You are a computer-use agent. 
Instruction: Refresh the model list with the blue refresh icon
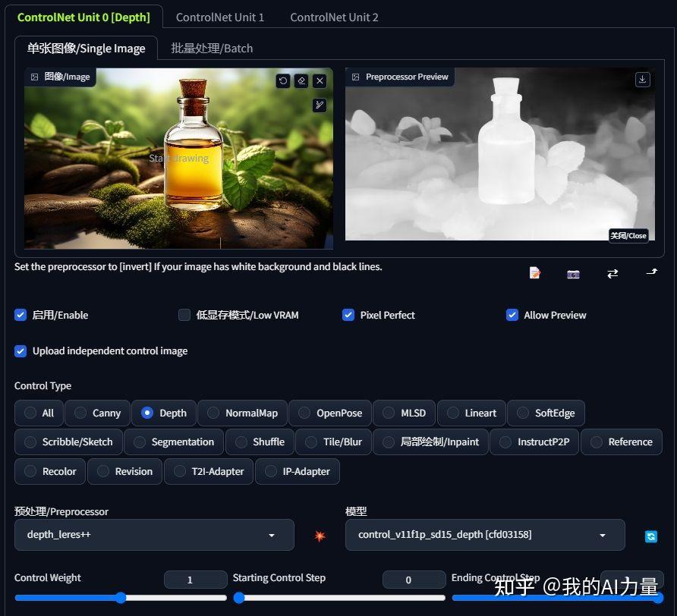pyautogui.click(x=650, y=536)
